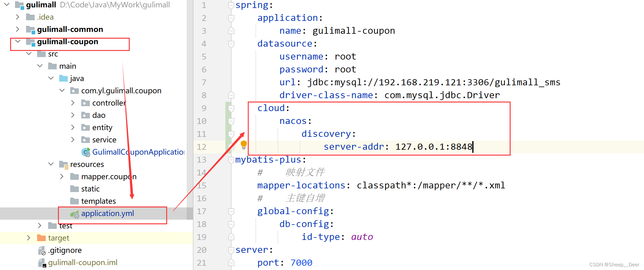The image size is (644, 270).
Task: Expand the target folder
Action: 29,238
